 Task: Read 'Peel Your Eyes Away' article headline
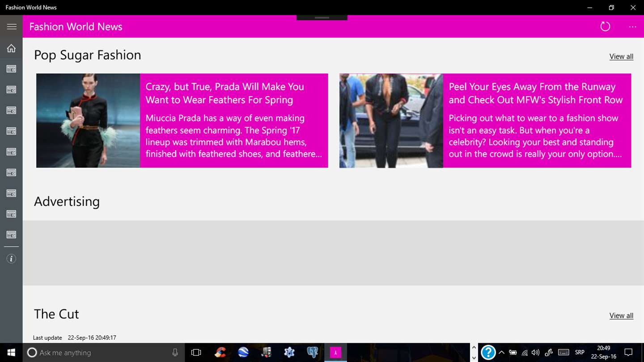click(536, 93)
